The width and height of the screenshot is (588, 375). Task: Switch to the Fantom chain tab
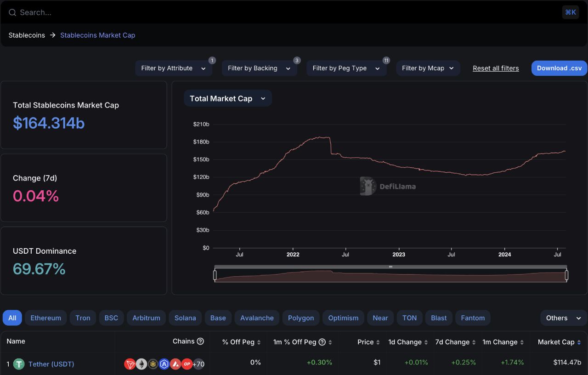(x=473, y=318)
